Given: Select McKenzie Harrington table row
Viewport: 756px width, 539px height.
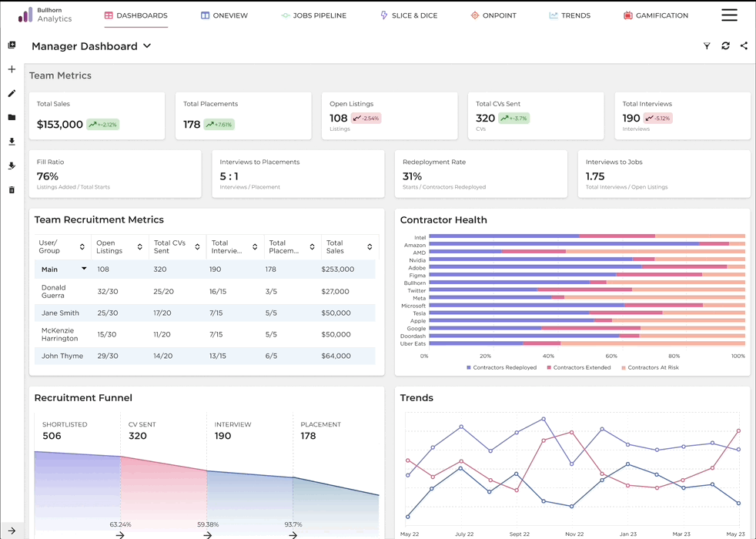Looking at the screenshot, I should [205, 334].
